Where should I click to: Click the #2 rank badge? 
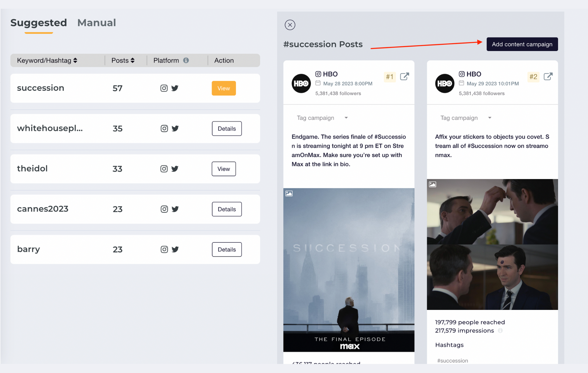pos(533,76)
